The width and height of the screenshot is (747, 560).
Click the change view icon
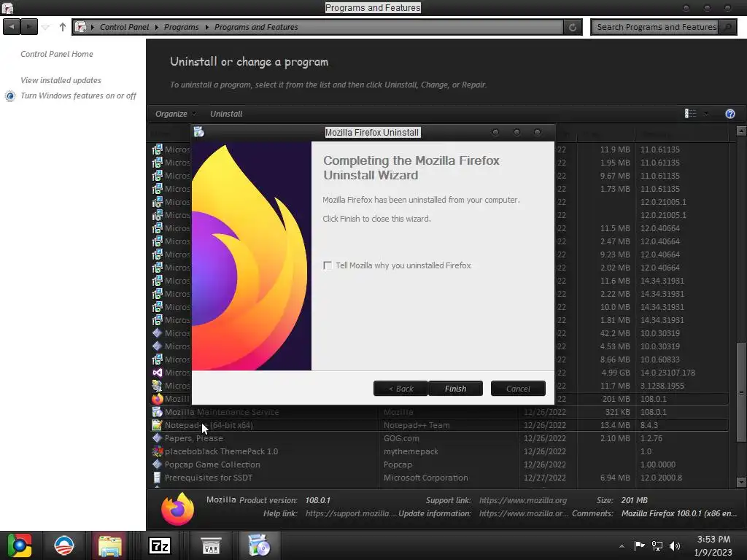[690, 113]
